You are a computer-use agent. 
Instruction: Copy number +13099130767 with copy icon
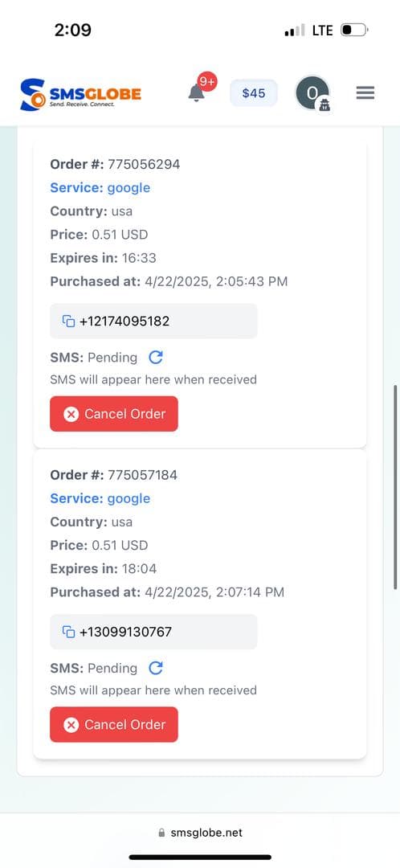(x=68, y=632)
